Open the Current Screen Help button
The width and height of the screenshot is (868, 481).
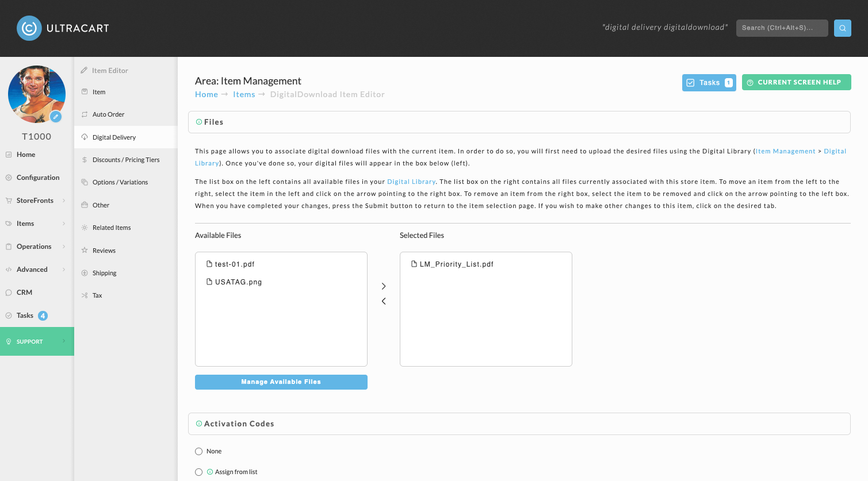point(797,82)
